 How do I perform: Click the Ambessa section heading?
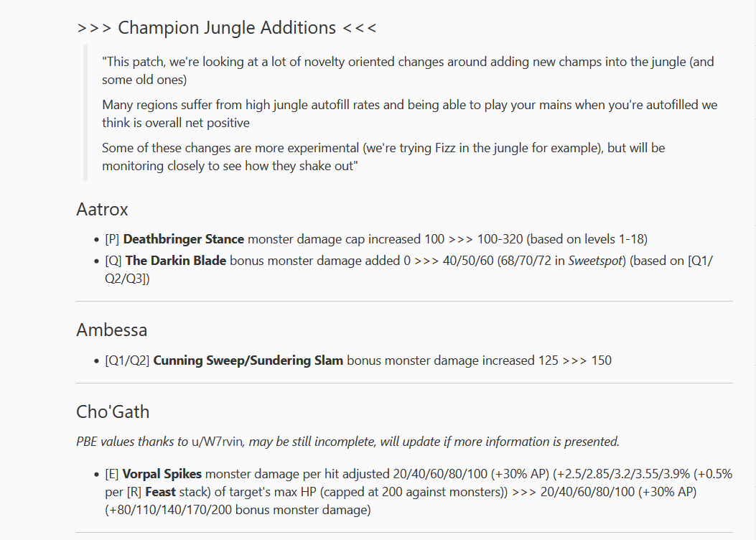click(111, 330)
